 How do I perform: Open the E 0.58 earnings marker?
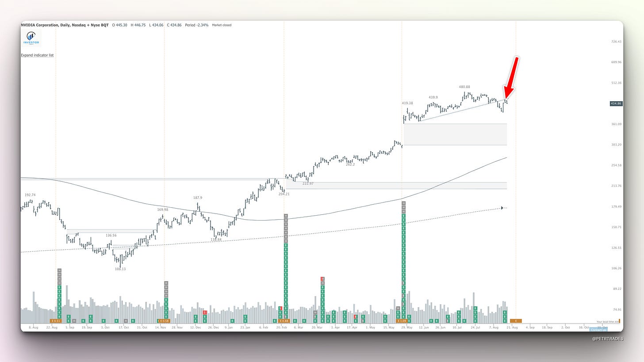[164, 321]
